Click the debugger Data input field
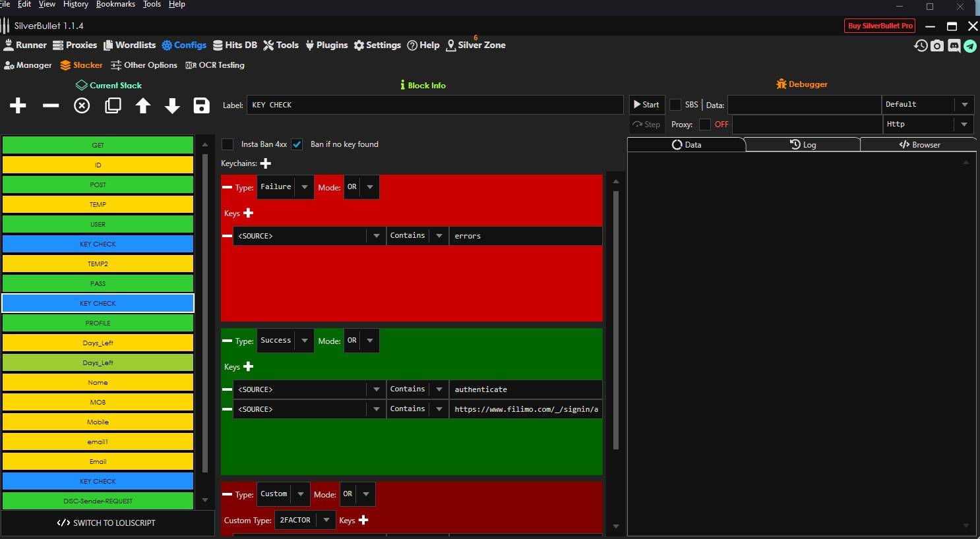This screenshot has width=980, height=539. click(804, 105)
